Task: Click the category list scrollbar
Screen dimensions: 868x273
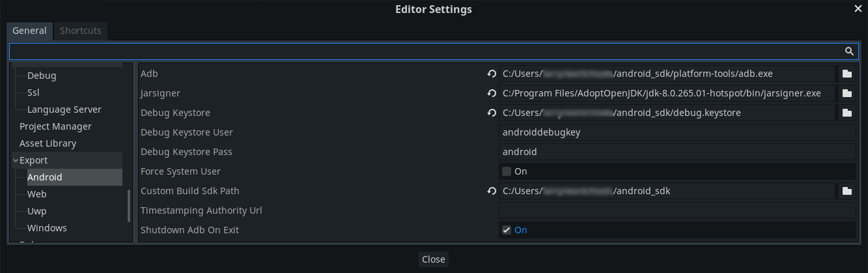Action: [x=128, y=205]
